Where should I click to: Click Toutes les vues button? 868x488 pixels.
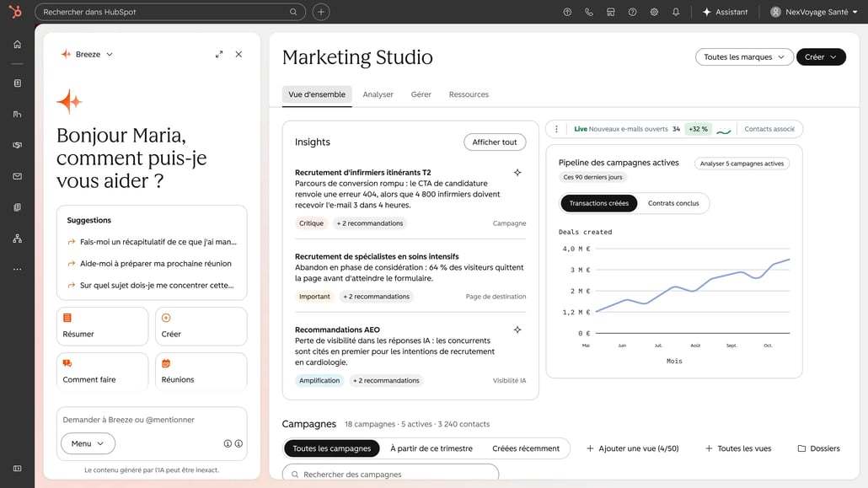pos(738,448)
